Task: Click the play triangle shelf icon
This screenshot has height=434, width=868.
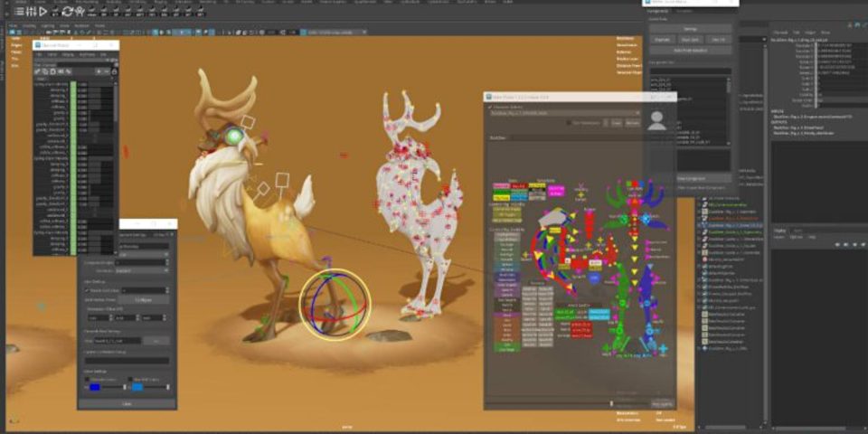Action: tap(43, 11)
